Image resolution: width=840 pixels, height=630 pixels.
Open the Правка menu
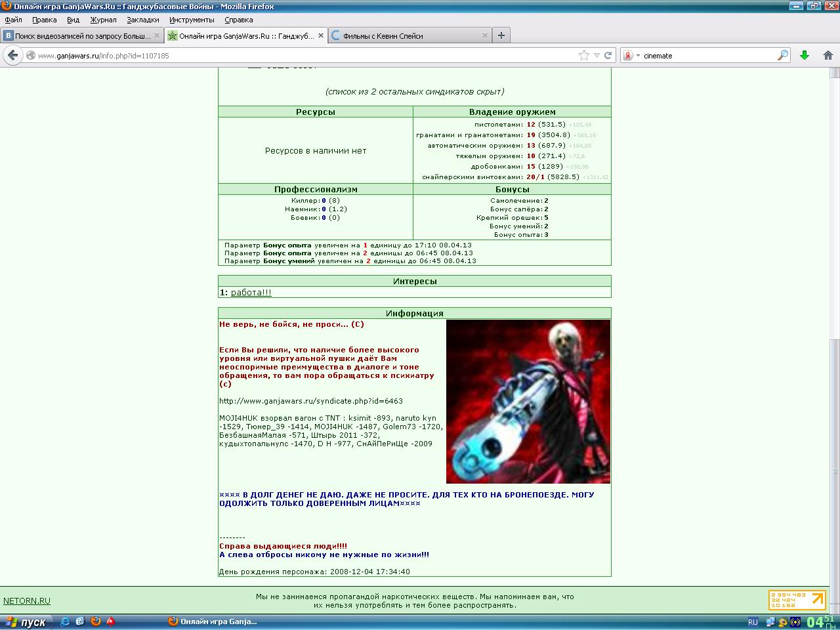pyautogui.click(x=44, y=20)
